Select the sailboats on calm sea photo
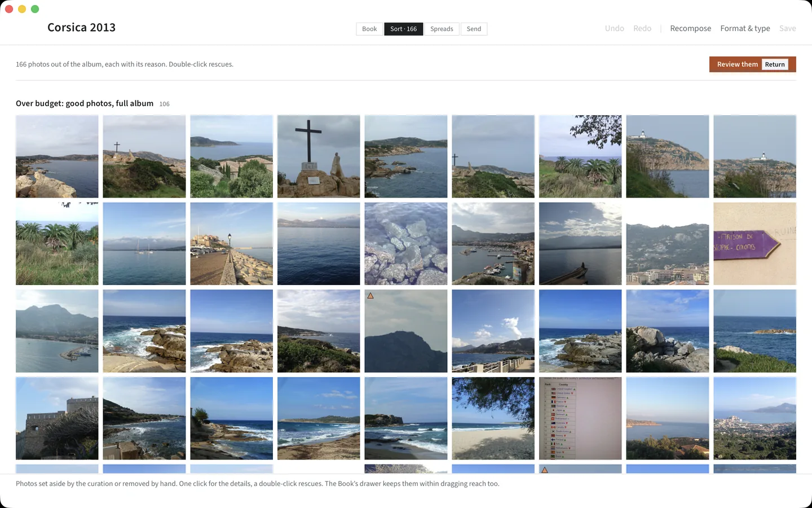Viewport: 812px width, 508px height. pyautogui.click(x=144, y=244)
